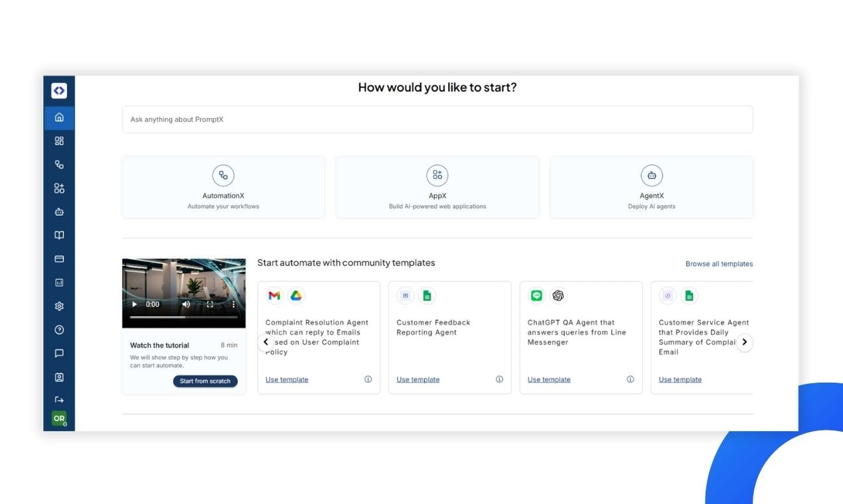Open the OR user avatar in the sidebar
The width and height of the screenshot is (843, 504).
[59, 418]
